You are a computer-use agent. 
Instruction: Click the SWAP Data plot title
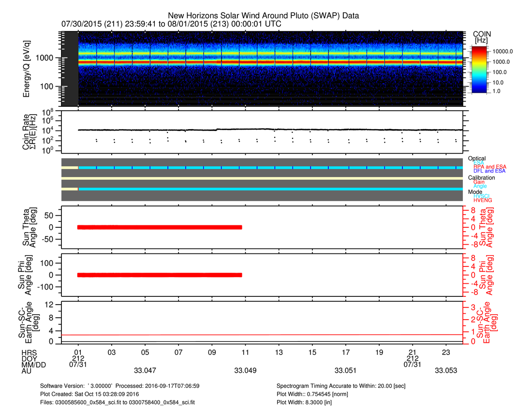point(263,15)
